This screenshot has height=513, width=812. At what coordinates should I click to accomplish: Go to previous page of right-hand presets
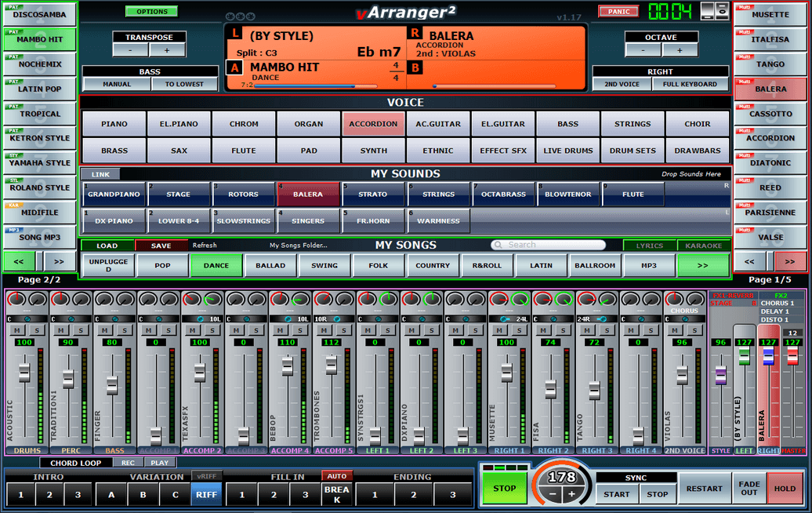point(749,261)
